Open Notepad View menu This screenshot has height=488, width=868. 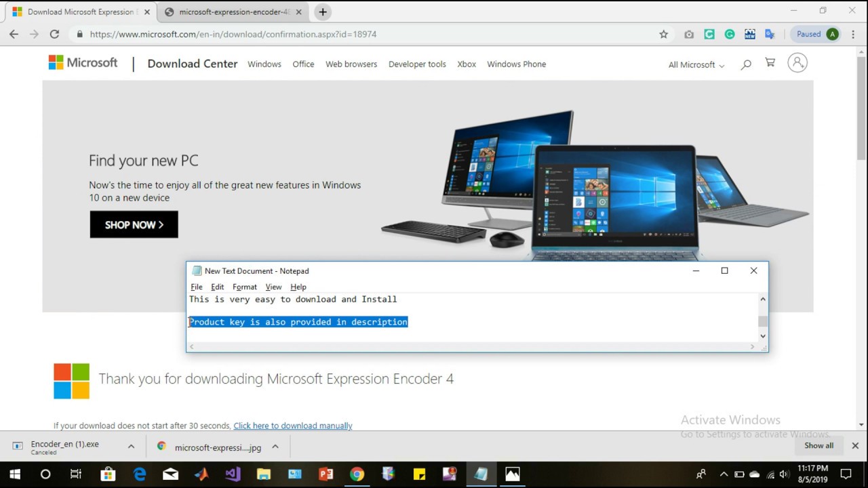coord(273,287)
